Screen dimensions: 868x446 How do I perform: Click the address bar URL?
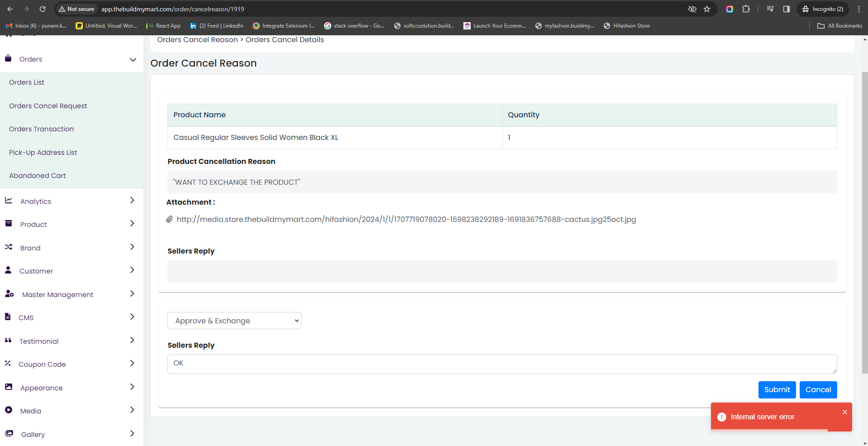(172, 9)
